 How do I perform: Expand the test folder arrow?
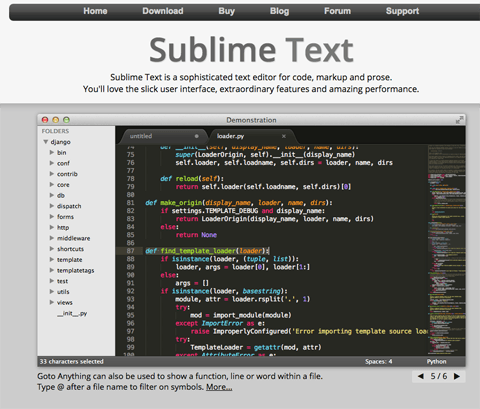[52, 281]
